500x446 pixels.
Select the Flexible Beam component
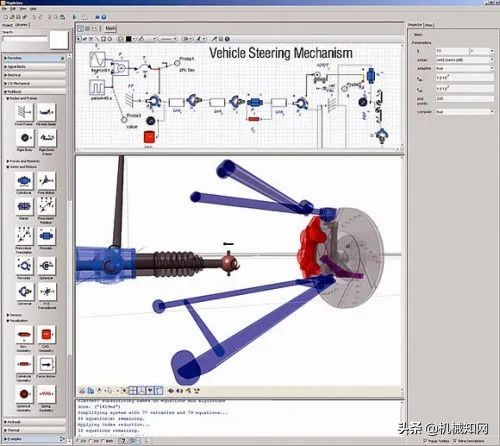(46, 112)
